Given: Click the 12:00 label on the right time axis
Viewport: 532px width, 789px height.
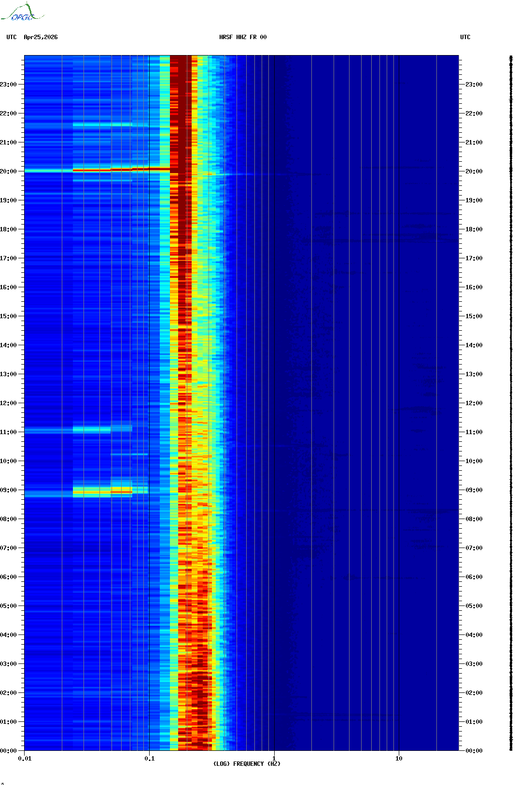Looking at the screenshot, I should click(474, 403).
